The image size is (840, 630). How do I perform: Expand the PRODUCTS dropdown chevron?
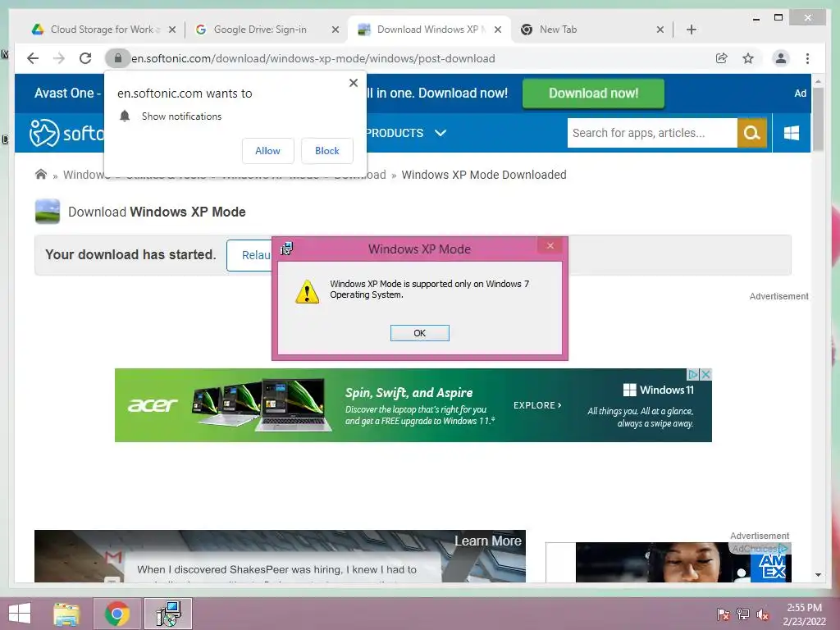pyautogui.click(x=441, y=133)
